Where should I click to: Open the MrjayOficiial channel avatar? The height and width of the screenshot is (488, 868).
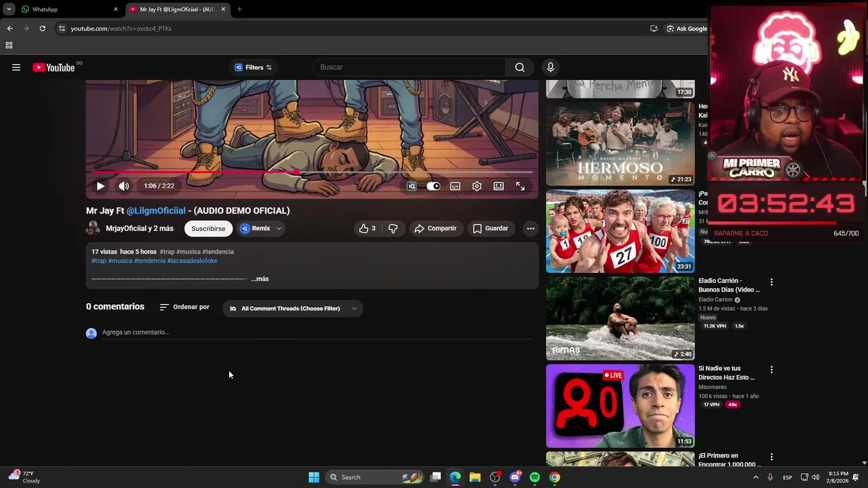93,228
